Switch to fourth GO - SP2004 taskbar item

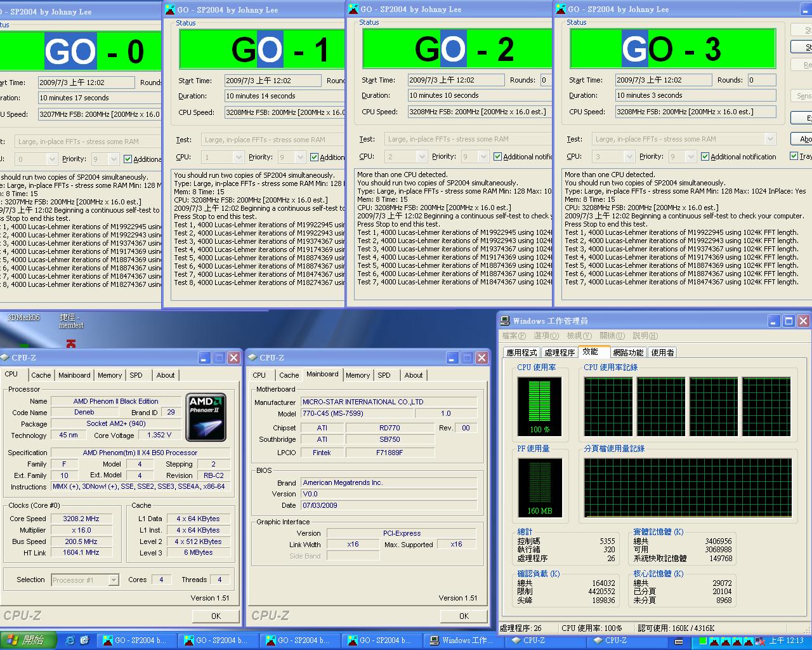pyautogui.click(x=381, y=640)
